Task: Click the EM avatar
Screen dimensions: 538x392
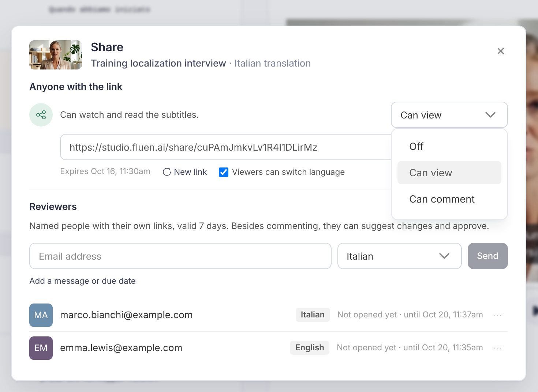Action: [41, 348]
